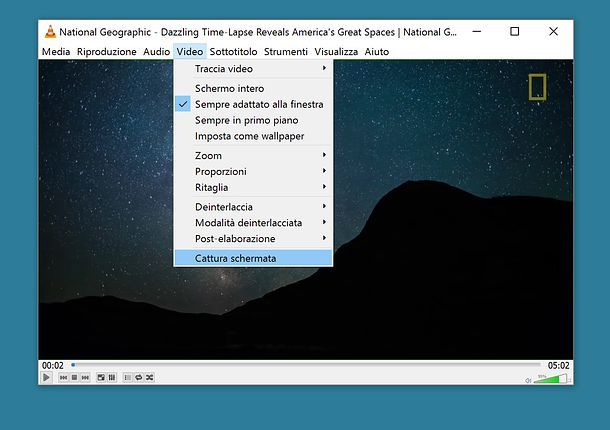Open the Visualizza menu
Viewport: 610px width, 430px height.
tap(336, 52)
